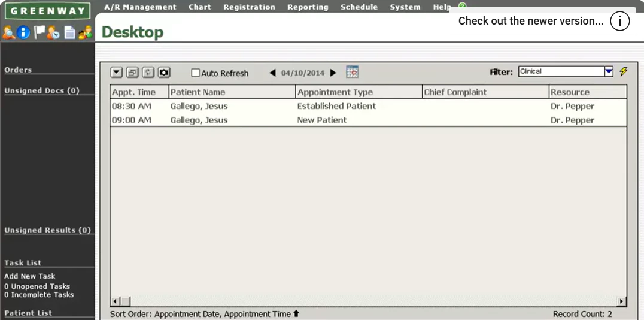Open Orders in the sidebar
The image size is (644, 320).
click(18, 70)
